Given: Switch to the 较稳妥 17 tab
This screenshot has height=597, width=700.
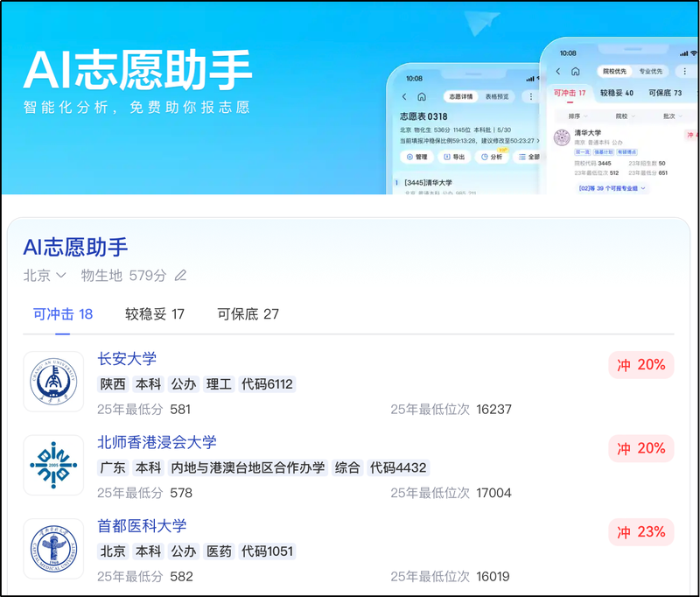Looking at the screenshot, I should tap(155, 314).
